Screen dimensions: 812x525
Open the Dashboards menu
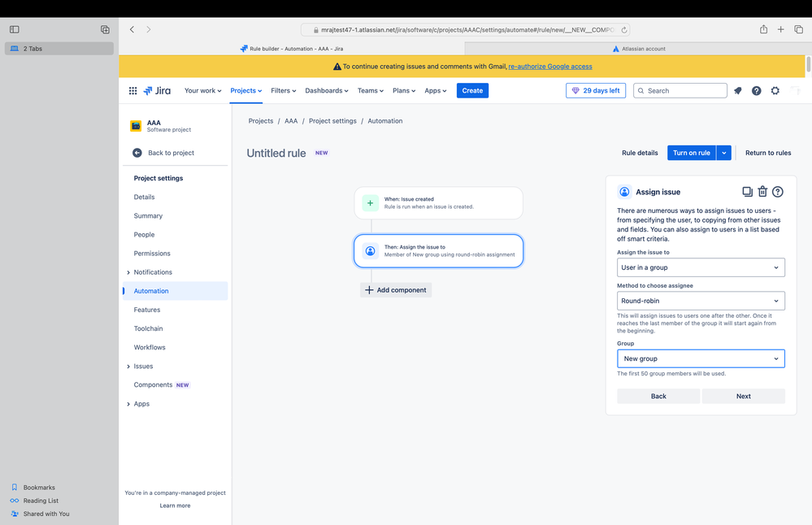click(327, 90)
